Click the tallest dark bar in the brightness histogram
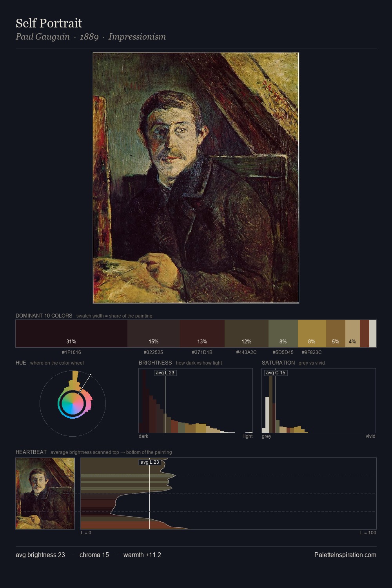This screenshot has width=392, height=588. [143, 401]
